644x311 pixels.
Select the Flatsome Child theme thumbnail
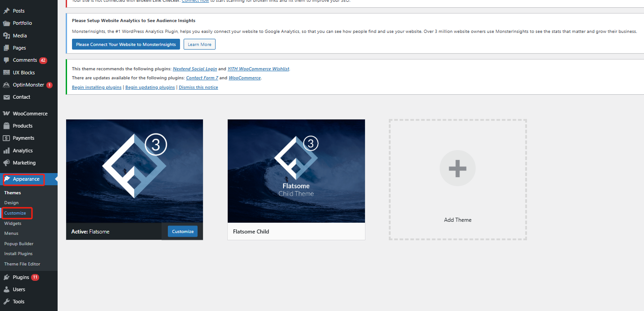(296, 171)
